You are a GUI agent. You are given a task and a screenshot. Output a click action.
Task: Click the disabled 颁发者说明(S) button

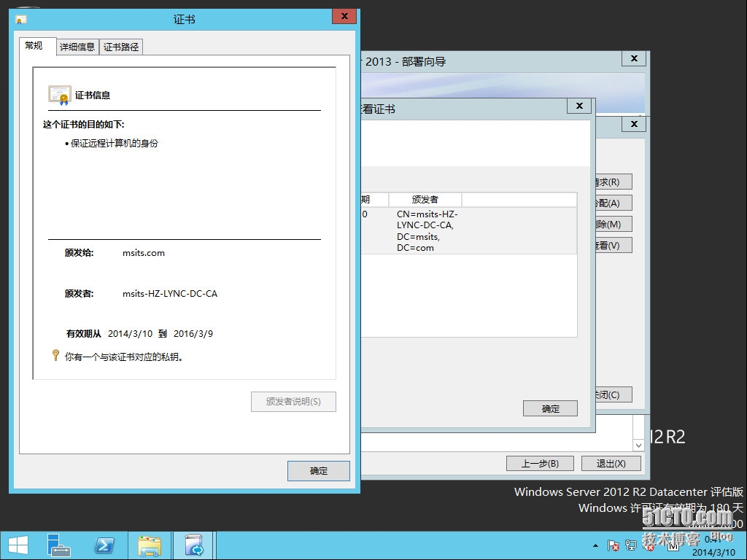(293, 402)
